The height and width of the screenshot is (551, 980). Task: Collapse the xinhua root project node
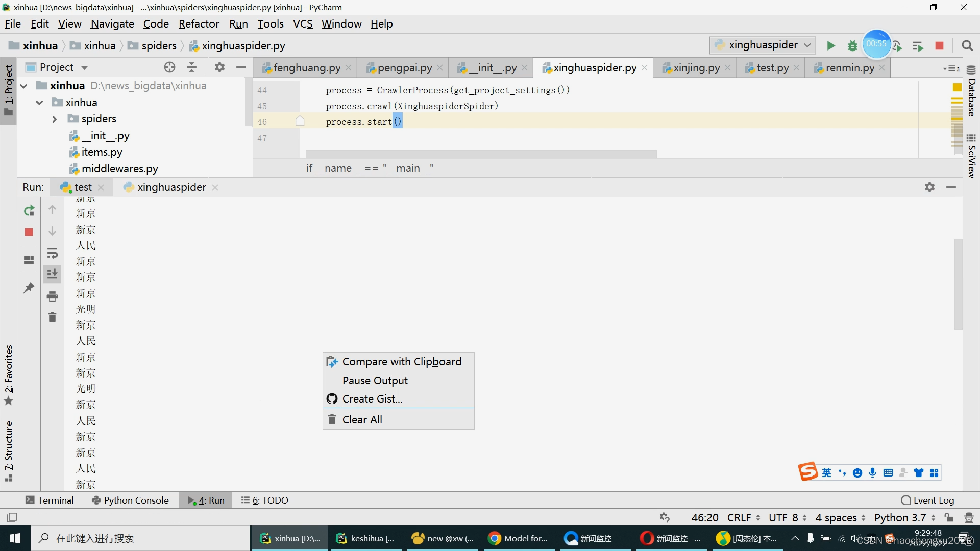click(x=24, y=86)
